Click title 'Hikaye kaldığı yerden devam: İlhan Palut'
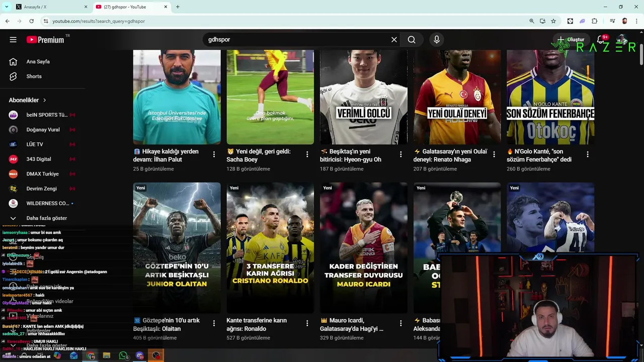The height and width of the screenshot is (362, 644). click(166, 155)
